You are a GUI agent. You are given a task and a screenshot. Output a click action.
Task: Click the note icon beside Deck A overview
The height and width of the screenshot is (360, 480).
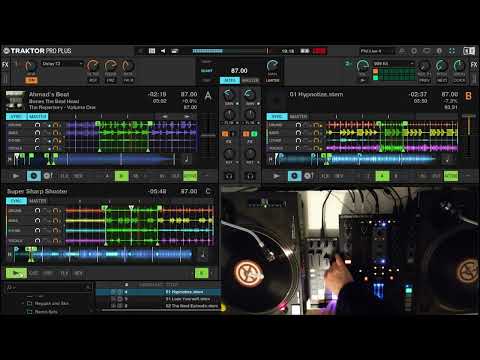(x=187, y=160)
